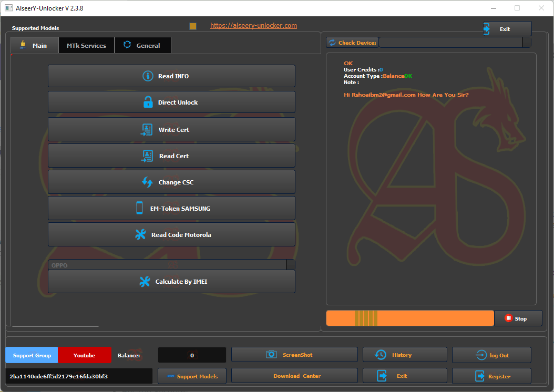
Task: Click the Write Cert certificate icon
Action: point(147,130)
